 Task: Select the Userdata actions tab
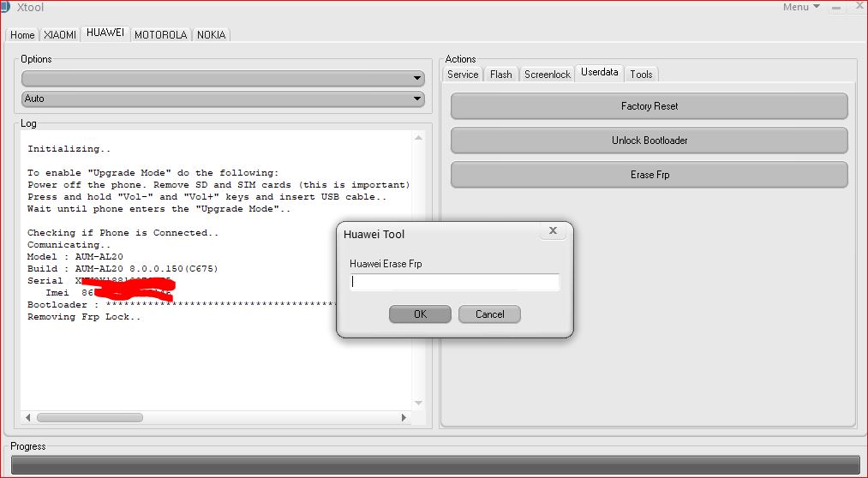[600, 73]
